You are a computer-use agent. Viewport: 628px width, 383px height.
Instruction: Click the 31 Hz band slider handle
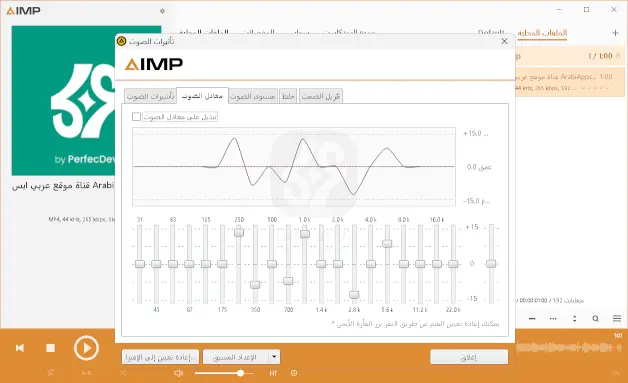(x=140, y=264)
